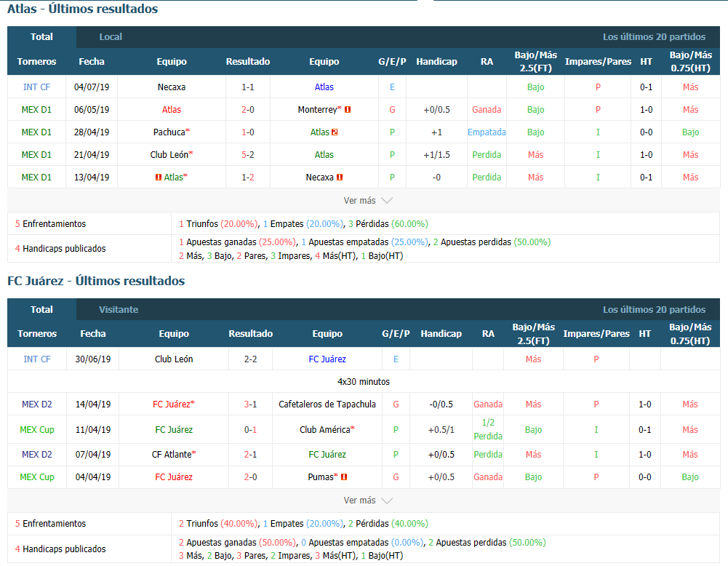
Task: Expand FC Juárez results with Ver más
Action: 368,501
